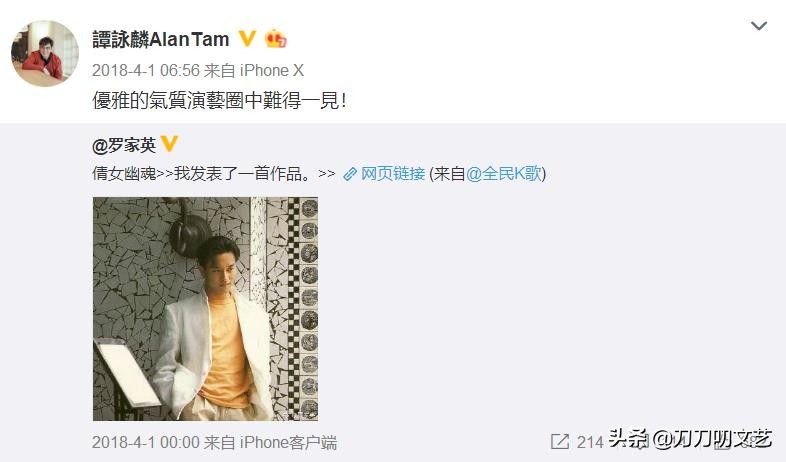786x462 pixels.
Task: Open the @罗家英 mention link
Action: (x=124, y=145)
